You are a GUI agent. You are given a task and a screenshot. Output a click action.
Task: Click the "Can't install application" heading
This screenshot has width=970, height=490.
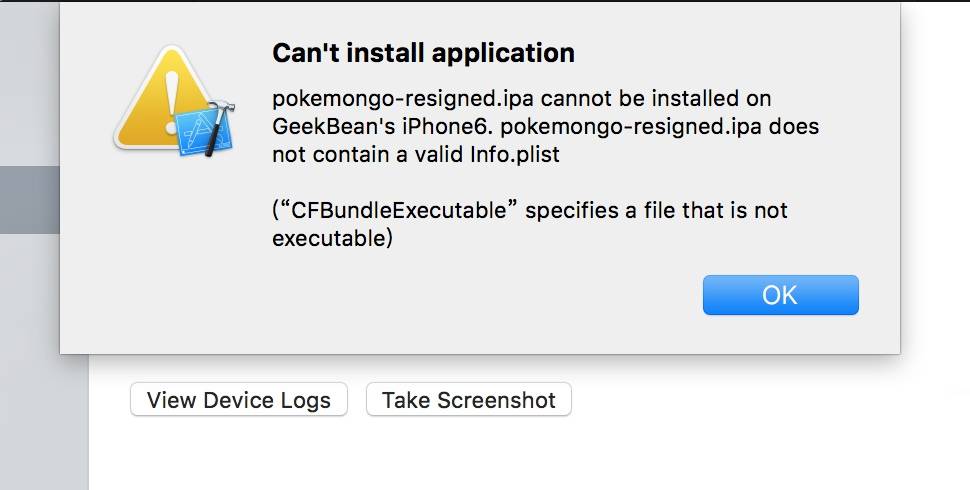[x=423, y=53]
